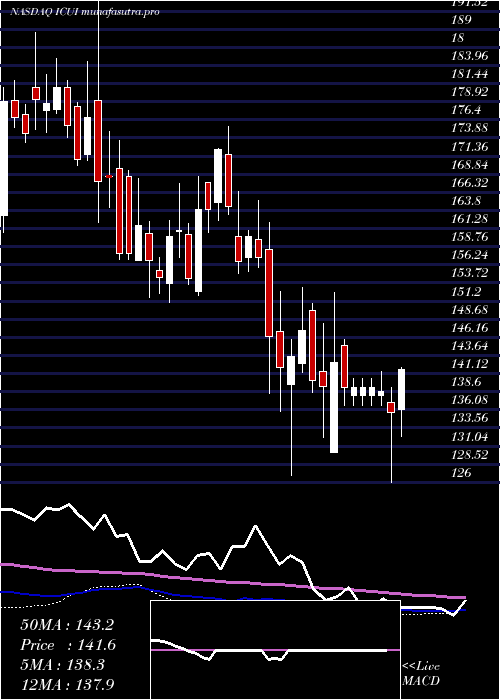The image size is (500, 700).
Task: Click the 5MA : 138.3 legend entry
Action: (62, 665)
